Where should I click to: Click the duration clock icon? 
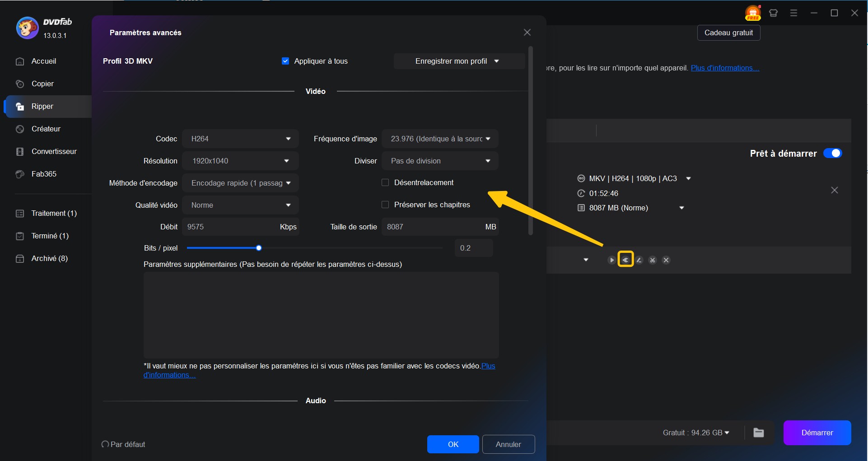pyautogui.click(x=581, y=193)
